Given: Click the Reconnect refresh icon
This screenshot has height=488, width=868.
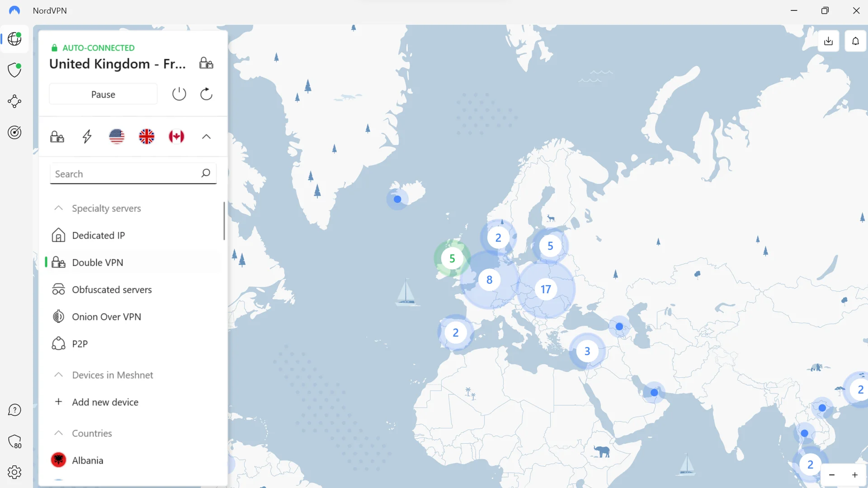Looking at the screenshot, I should point(206,94).
